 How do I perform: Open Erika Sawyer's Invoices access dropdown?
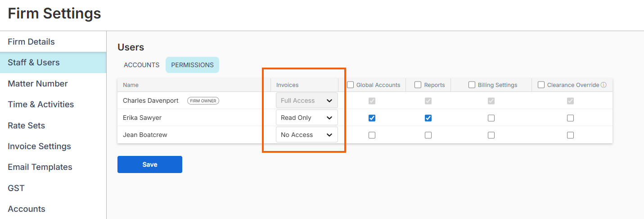point(306,118)
